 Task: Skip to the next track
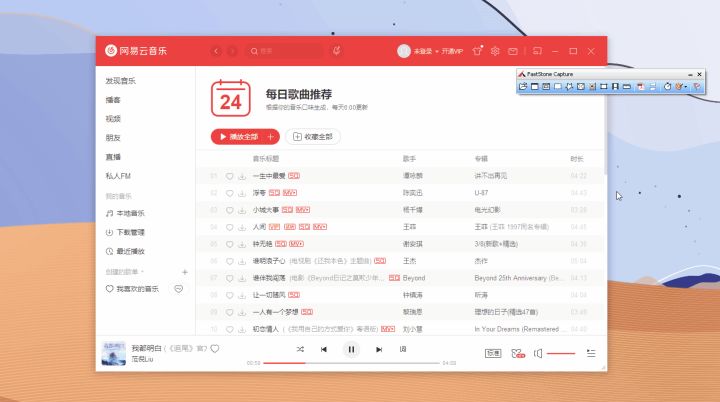tap(379, 349)
